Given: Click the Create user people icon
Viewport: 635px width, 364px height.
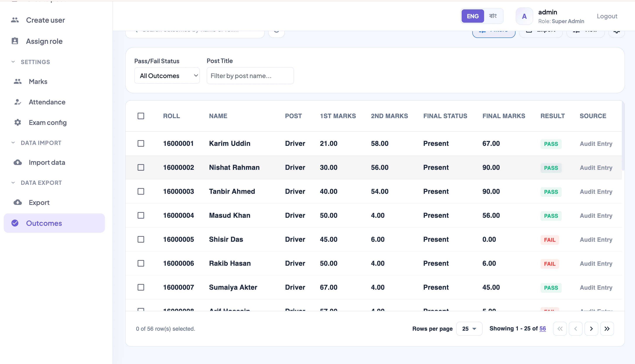Looking at the screenshot, I should (15, 20).
